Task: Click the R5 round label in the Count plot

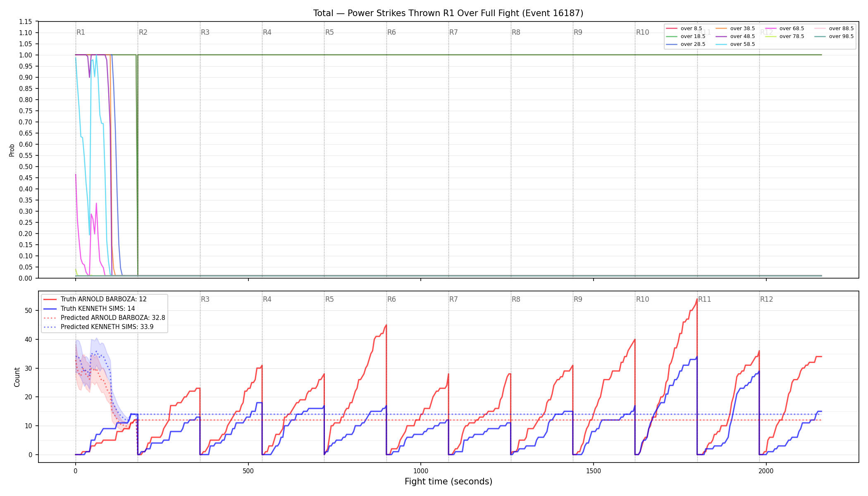Action: [329, 299]
